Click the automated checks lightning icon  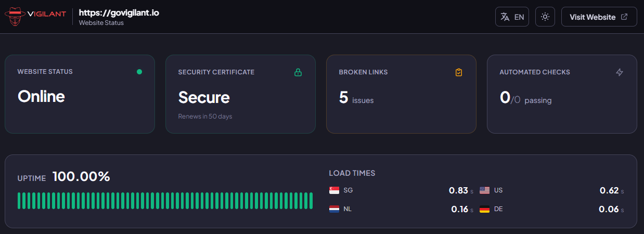(619, 72)
